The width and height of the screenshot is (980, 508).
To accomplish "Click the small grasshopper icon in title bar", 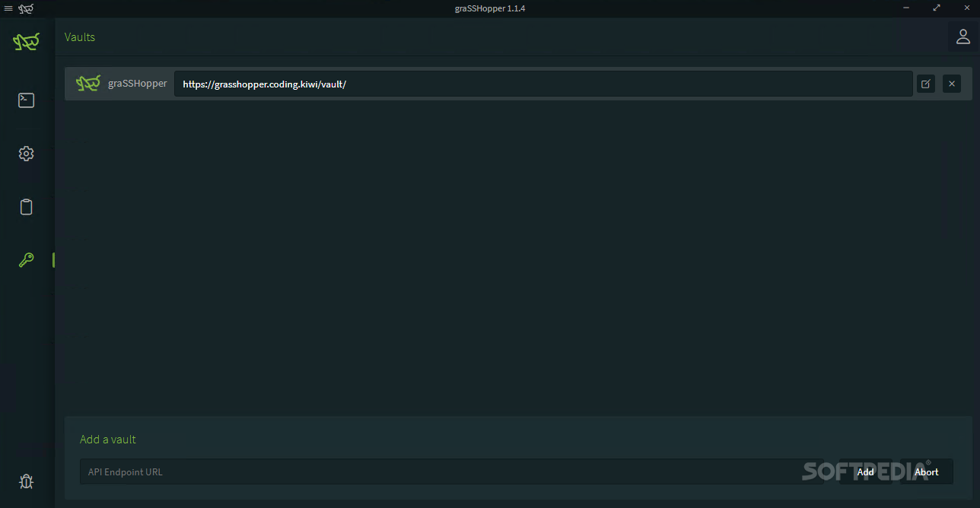I will click(26, 8).
